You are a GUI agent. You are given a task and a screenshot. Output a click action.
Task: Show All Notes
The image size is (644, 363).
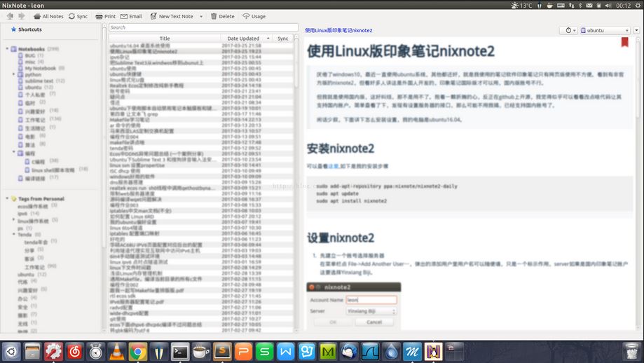(x=48, y=16)
